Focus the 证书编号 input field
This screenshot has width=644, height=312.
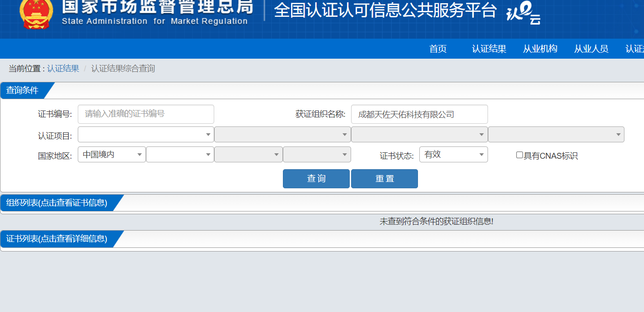[146, 114]
